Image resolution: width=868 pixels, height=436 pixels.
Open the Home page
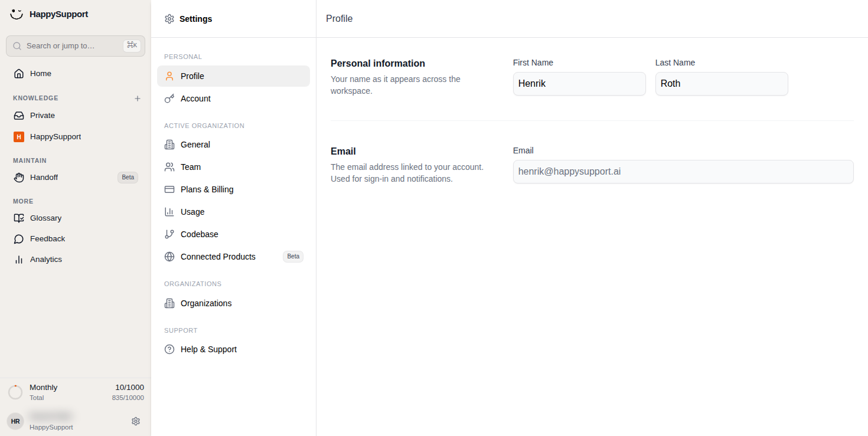click(76, 74)
